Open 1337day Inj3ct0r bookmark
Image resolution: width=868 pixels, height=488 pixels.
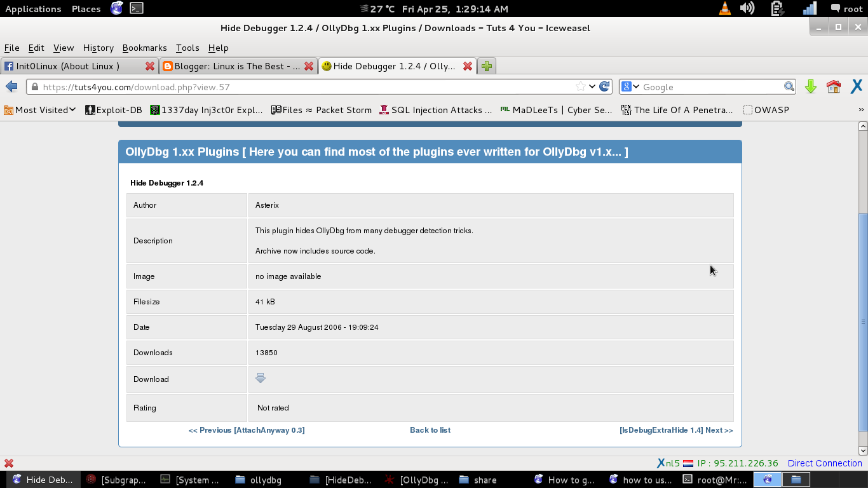point(206,110)
